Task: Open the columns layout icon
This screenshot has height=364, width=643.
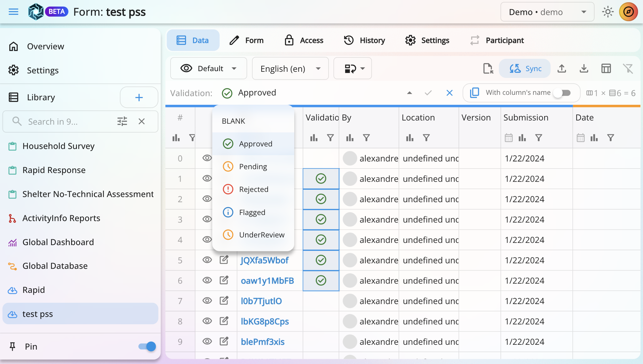Action: pyautogui.click(x=606, y=69)
